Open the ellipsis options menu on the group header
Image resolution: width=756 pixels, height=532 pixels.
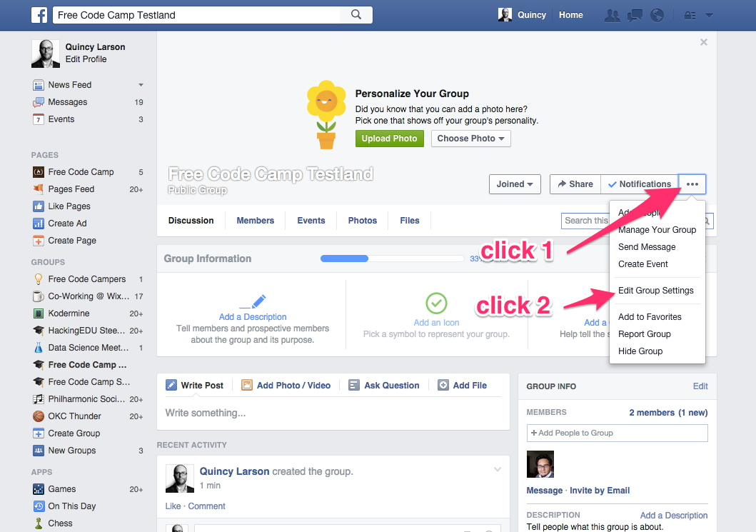(x=691, y=184)
